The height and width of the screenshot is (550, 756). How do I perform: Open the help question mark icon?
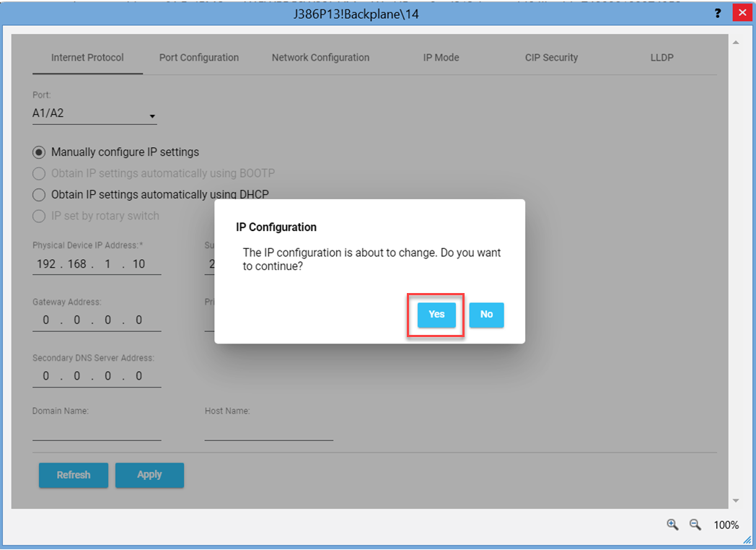point(717,13)
